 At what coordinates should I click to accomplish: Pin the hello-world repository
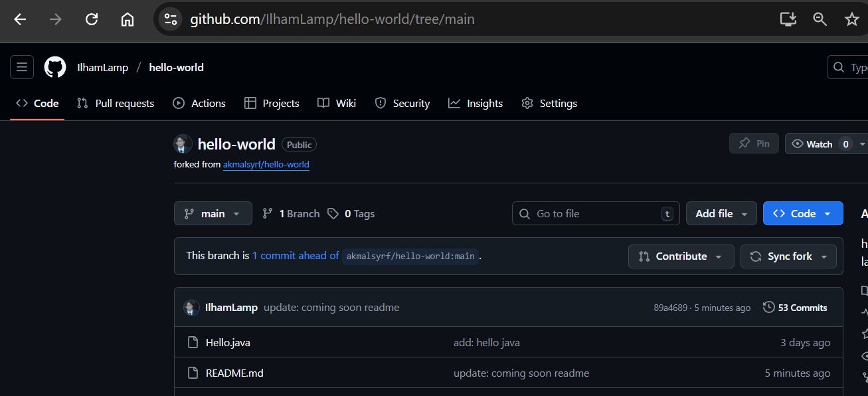[754, 144]
